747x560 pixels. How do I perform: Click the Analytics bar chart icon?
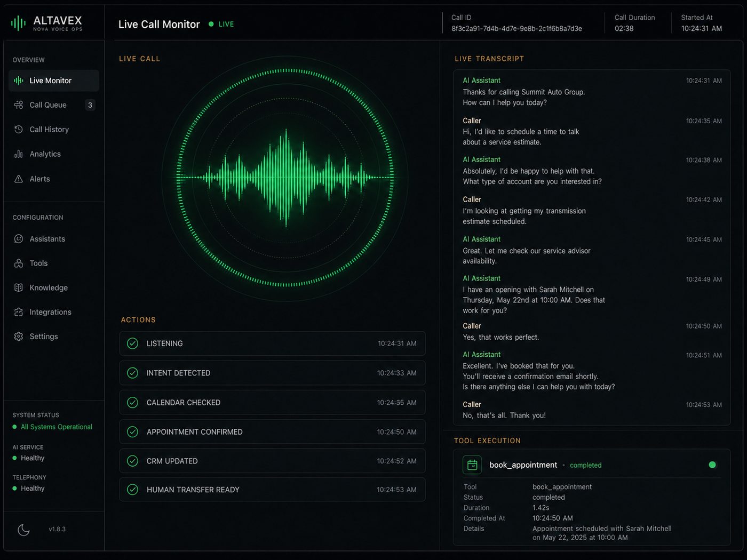[x=19, y=154]
